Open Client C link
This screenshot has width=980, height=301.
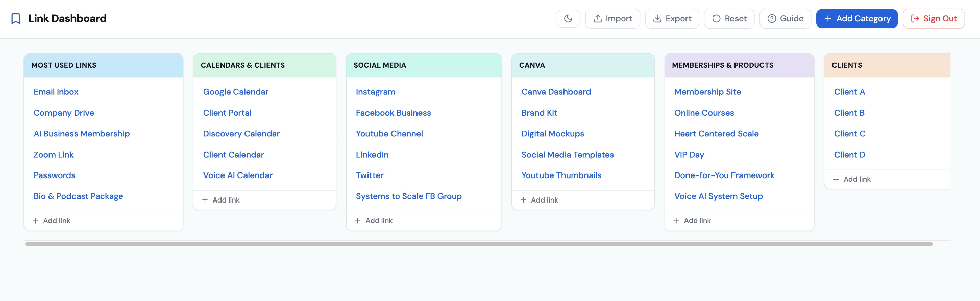[x=850, y=134]
